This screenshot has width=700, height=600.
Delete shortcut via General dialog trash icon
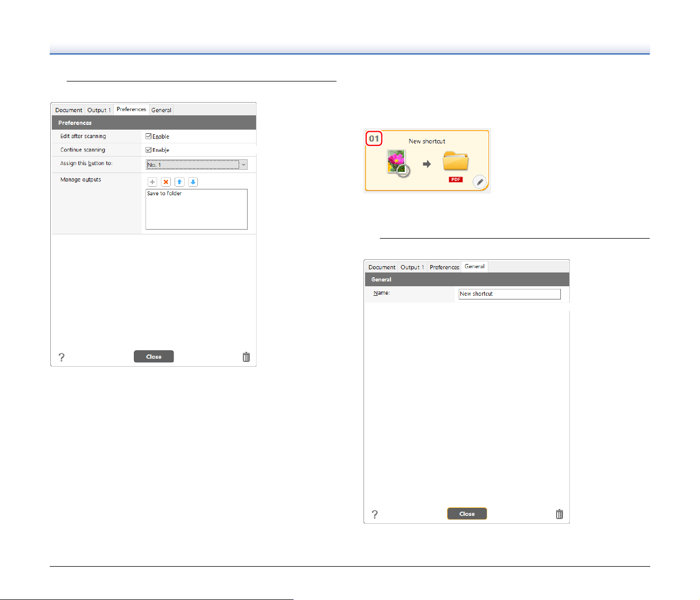click(559, 514)
